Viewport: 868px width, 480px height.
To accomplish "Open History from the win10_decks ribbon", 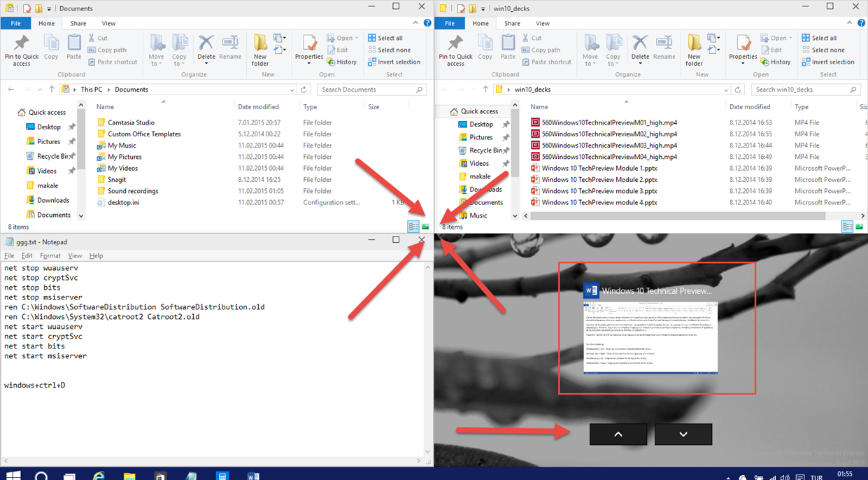I will tap(775, 62).
